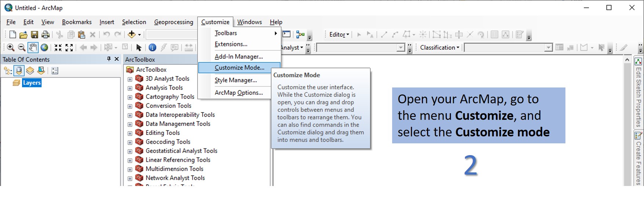Open the Geoprocessing menu
Screen dimensions: 644x204
[173, 22]
